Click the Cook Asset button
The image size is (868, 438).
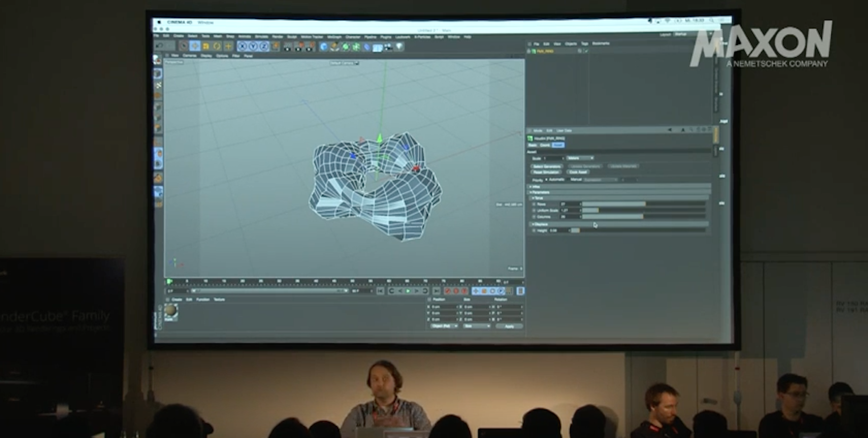[x=579, y=172]
